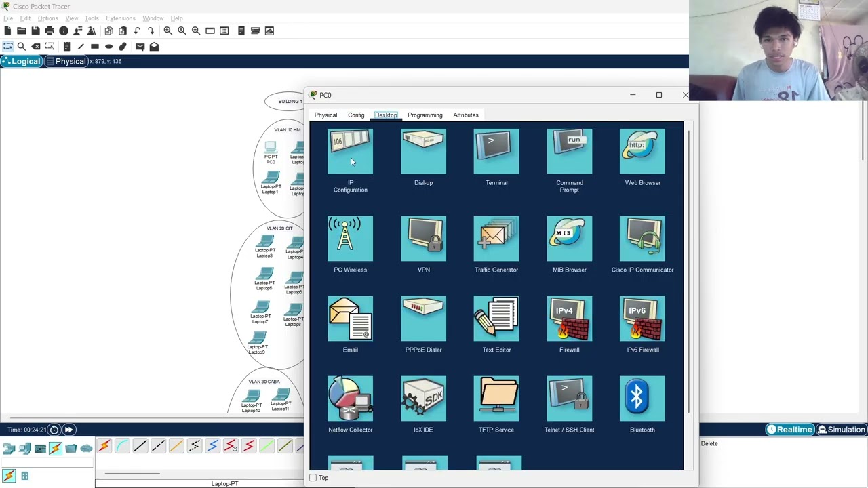The width and height of the screenshot is (868, 488).
Task: Select the Inspect magnifier tool
Action: pyautogui.click(x=22, y=46)
